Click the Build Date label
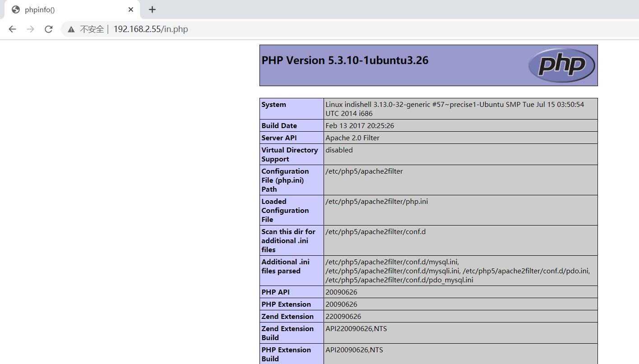 (x=279, y=126)
